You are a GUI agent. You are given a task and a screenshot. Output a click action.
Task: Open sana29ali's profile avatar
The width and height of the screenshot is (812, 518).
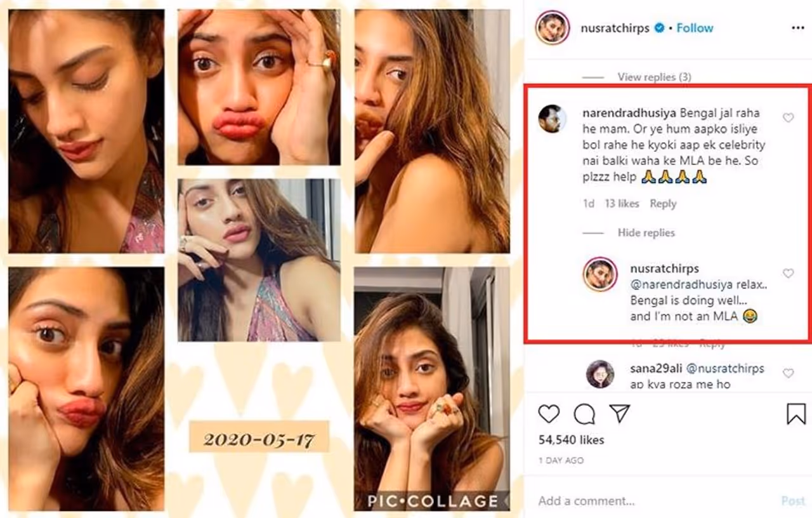(600, 374)
